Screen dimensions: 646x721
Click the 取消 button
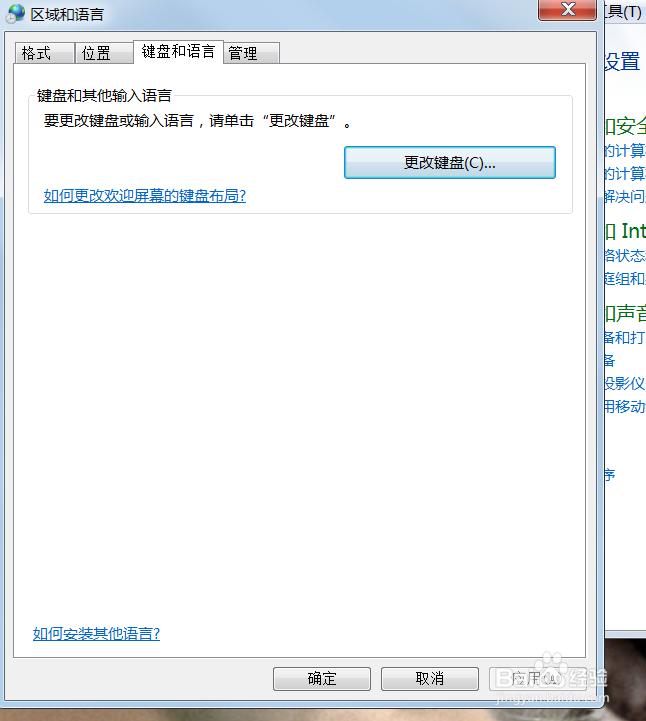430,679
